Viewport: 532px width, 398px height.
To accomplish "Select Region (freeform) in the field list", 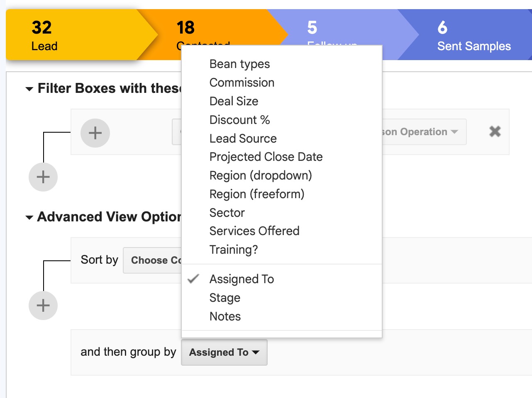I will pyautogui.click(x=257, y=194).
